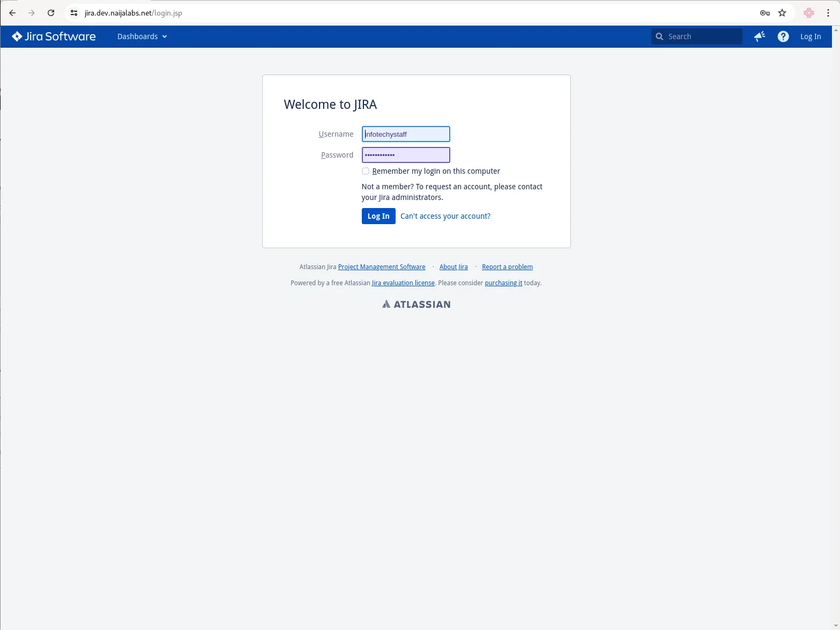Click the Not a member notice text
The image size is (840, 630).
coord(452,192)
